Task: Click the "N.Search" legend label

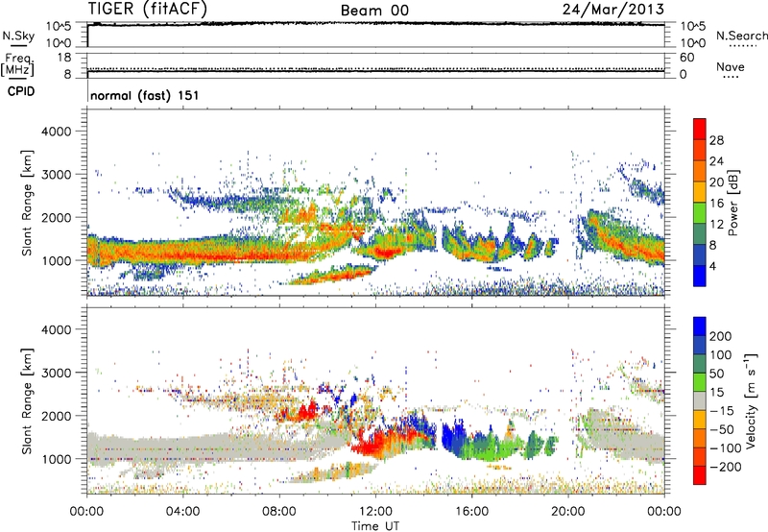Action: [x=742, y=36]
